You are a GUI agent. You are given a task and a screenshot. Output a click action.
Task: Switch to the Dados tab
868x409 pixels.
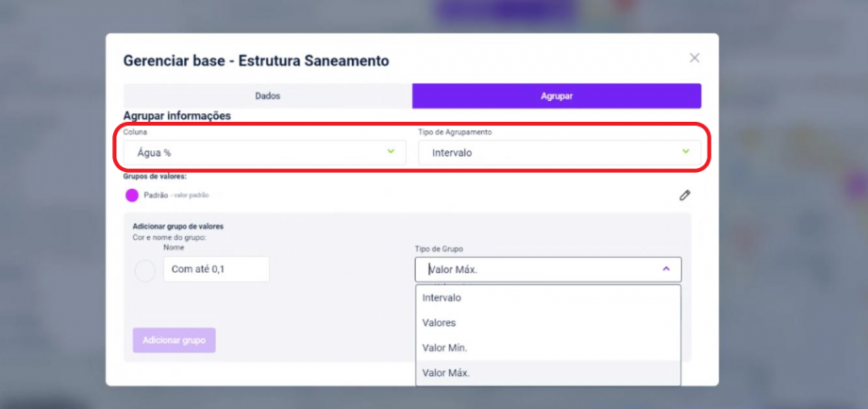pos(267,96)
